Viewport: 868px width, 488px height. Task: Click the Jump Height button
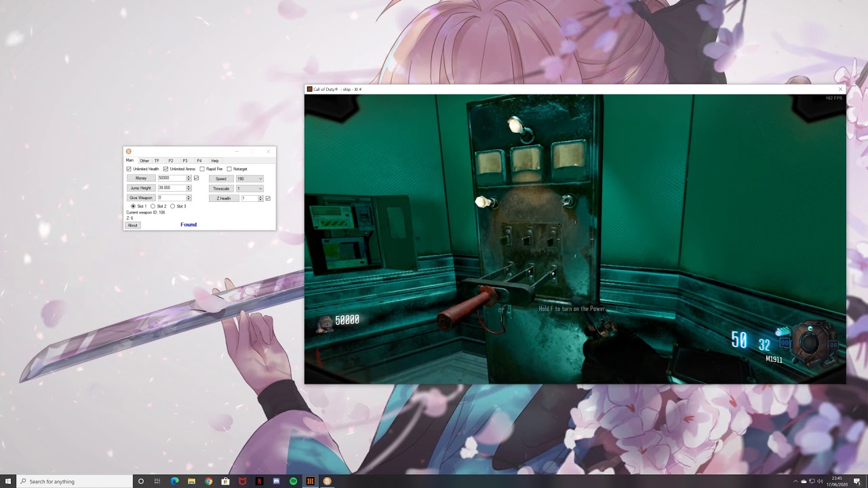tap(141, 188)
